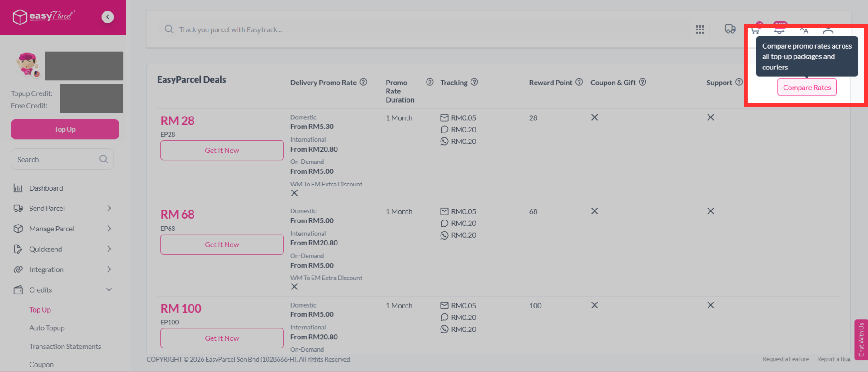Show help for Coupon & Gift column
Image resolution: width=868 pixels, height=372 pixels.
642,82
